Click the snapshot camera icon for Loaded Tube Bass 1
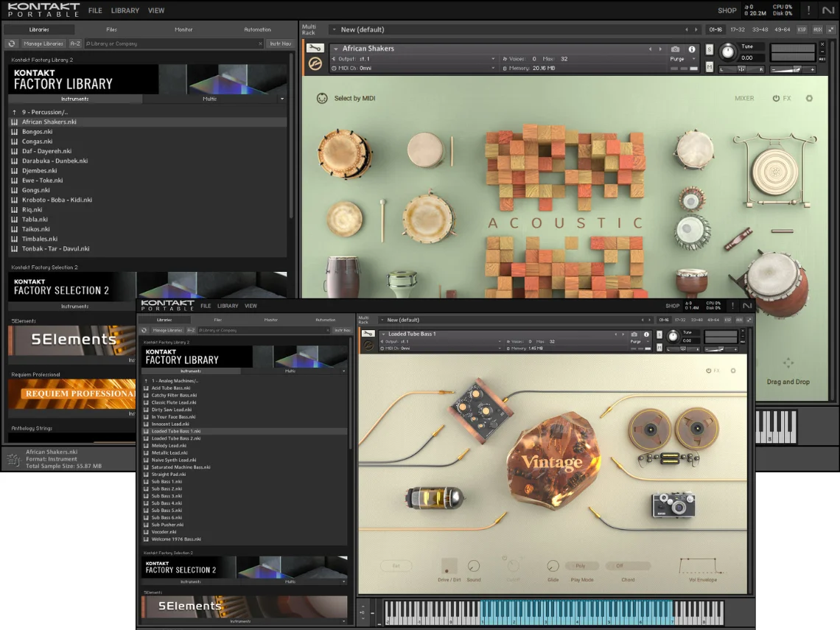 tap(634, 334)
